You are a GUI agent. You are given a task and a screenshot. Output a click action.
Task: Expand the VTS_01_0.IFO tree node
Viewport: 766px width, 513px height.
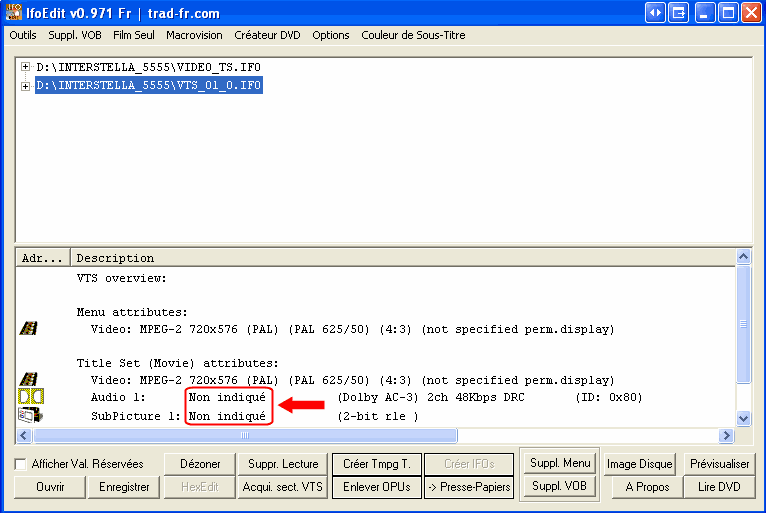tap(25, 86)
